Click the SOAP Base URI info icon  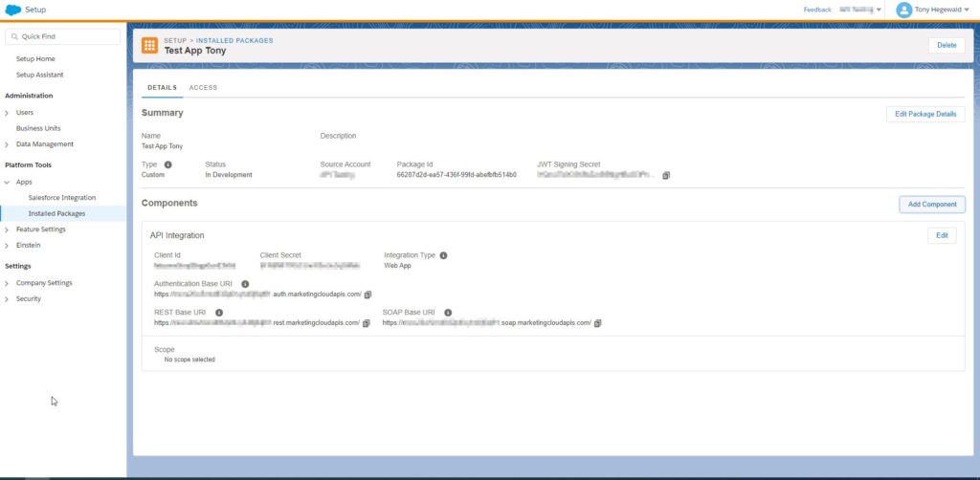[x=448, y=313]
